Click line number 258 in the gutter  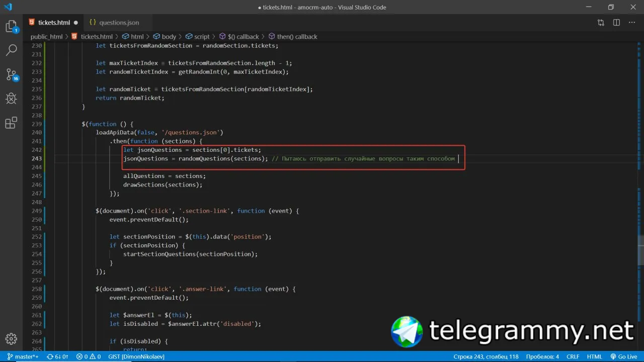[36, 289]
